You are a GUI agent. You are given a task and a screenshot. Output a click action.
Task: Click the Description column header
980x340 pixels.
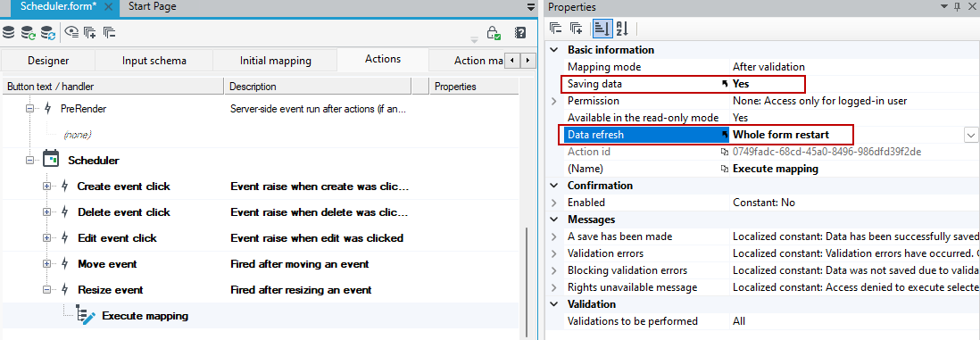coord(318,87)
